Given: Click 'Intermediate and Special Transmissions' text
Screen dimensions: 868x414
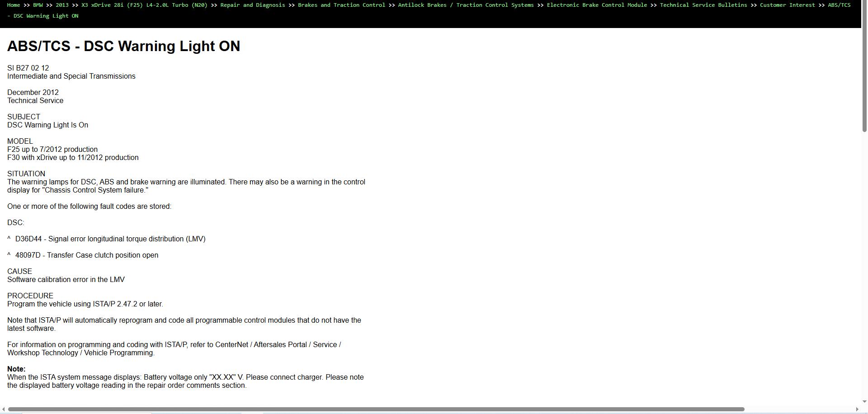Looking at the screenshot, I should 71,76.
